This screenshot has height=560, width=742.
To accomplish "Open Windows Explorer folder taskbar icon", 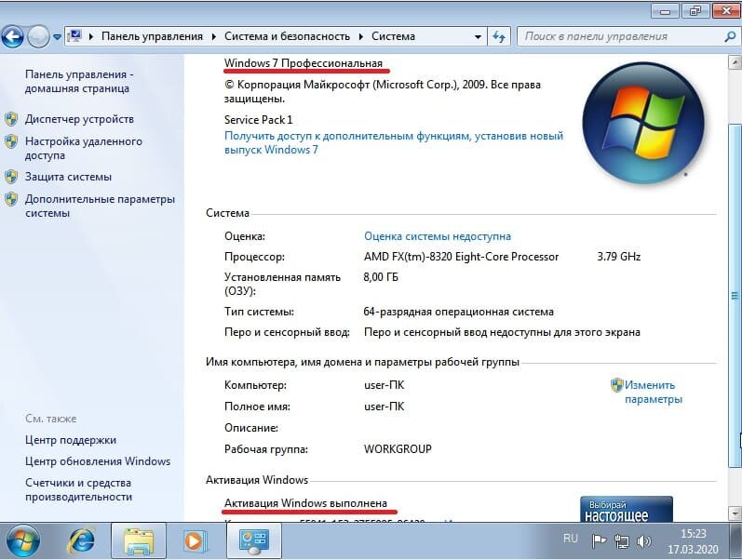I will coord(139,541).
